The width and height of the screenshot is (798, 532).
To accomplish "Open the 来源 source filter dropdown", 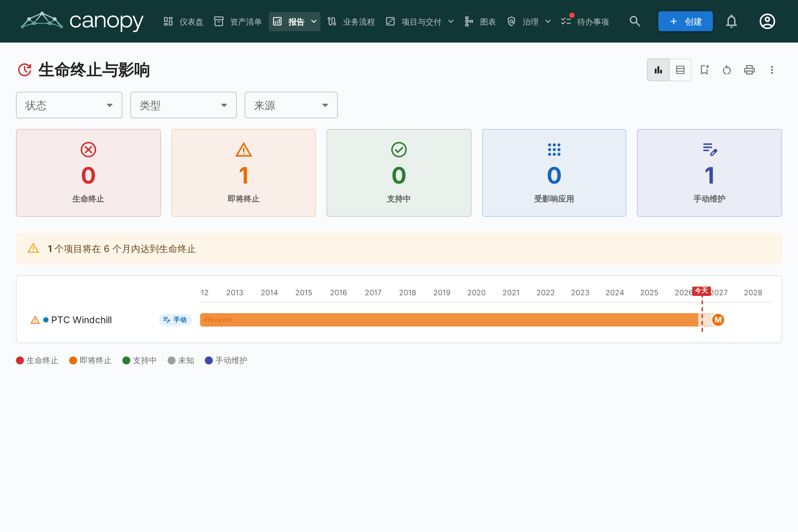I will (291, 105).
